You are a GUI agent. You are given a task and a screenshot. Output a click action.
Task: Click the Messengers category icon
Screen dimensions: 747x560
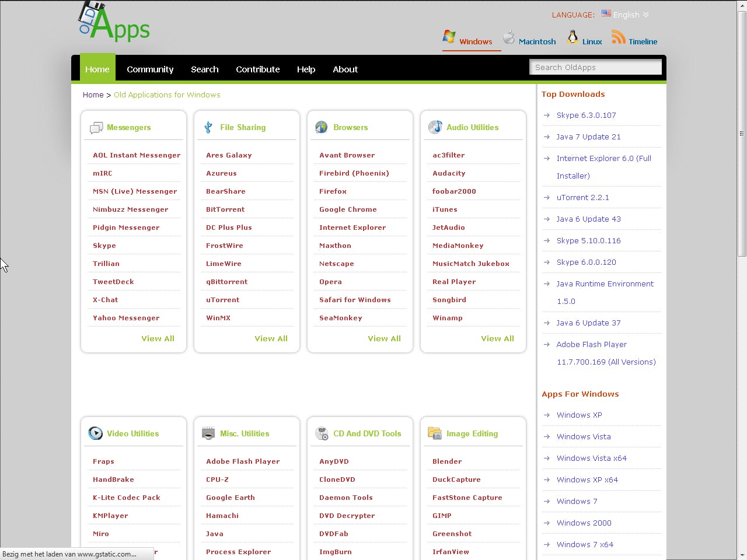click(96, 128)
